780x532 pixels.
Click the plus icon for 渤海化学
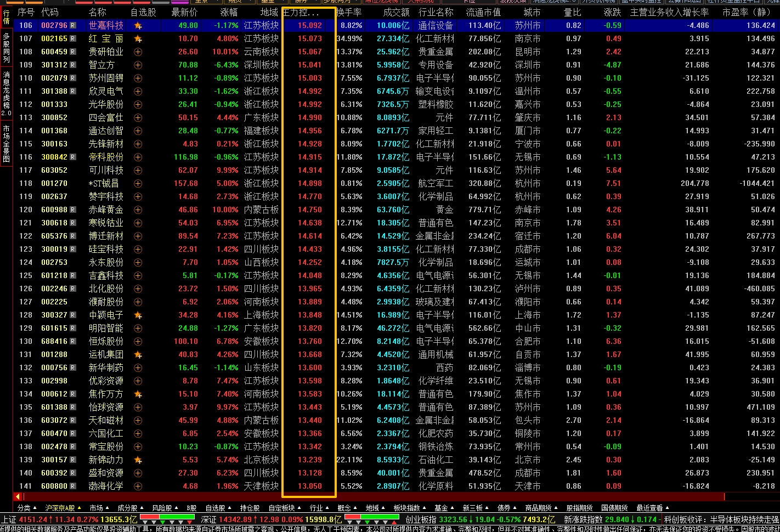point(138,486)
